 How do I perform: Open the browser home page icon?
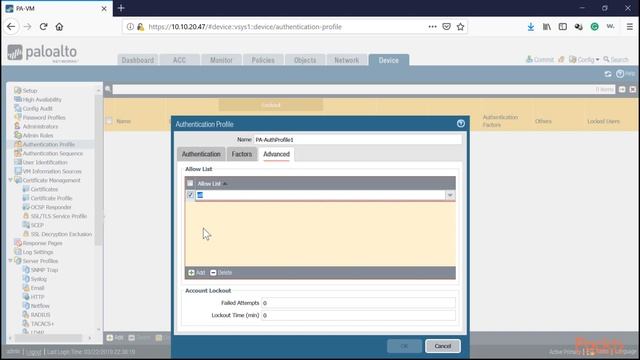coord(59,27)
